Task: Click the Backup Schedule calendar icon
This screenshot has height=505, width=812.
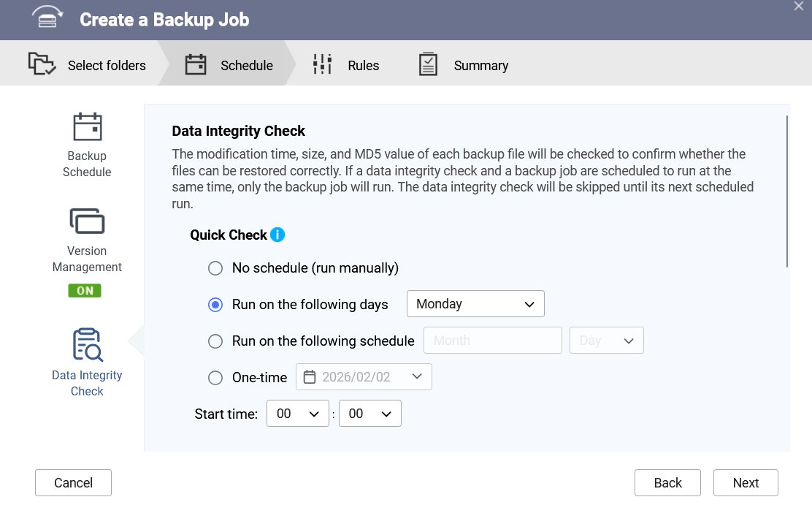Action: 88,126
